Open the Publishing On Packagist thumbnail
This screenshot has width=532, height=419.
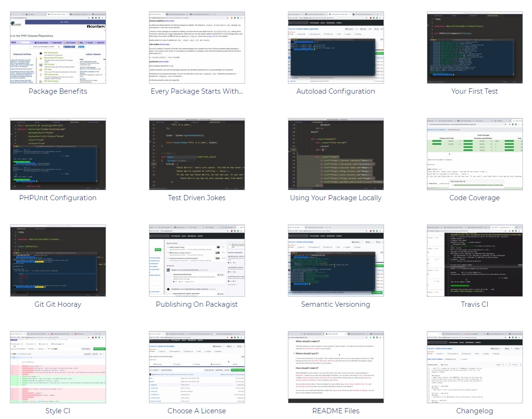coord(197,260)
